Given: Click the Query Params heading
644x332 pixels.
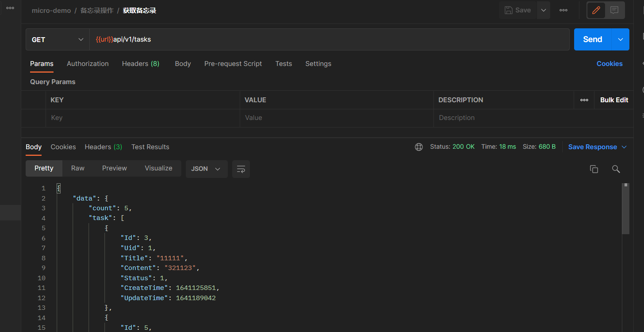Looking at the screenshot, I should coord(53,82).
